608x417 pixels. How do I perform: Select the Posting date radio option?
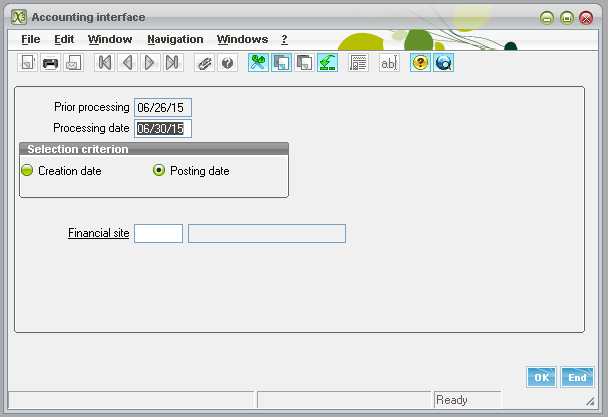tap(159, 171)
